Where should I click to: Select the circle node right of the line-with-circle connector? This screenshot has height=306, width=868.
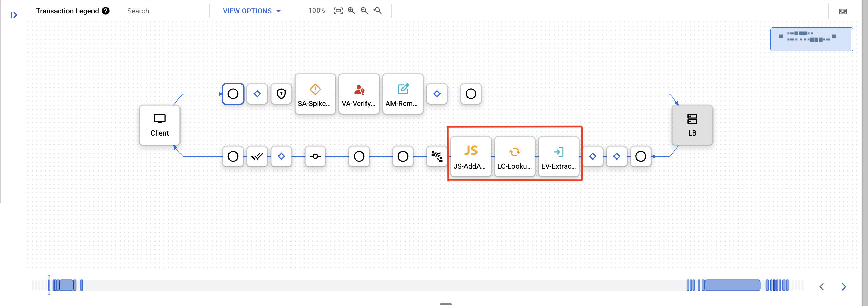[359, 156]
